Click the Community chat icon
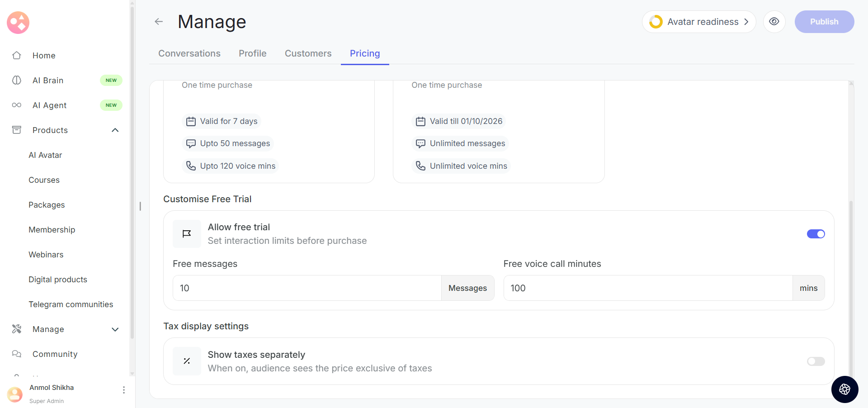The width and height of the screenshot is (868, 408). tap(17, 354)
